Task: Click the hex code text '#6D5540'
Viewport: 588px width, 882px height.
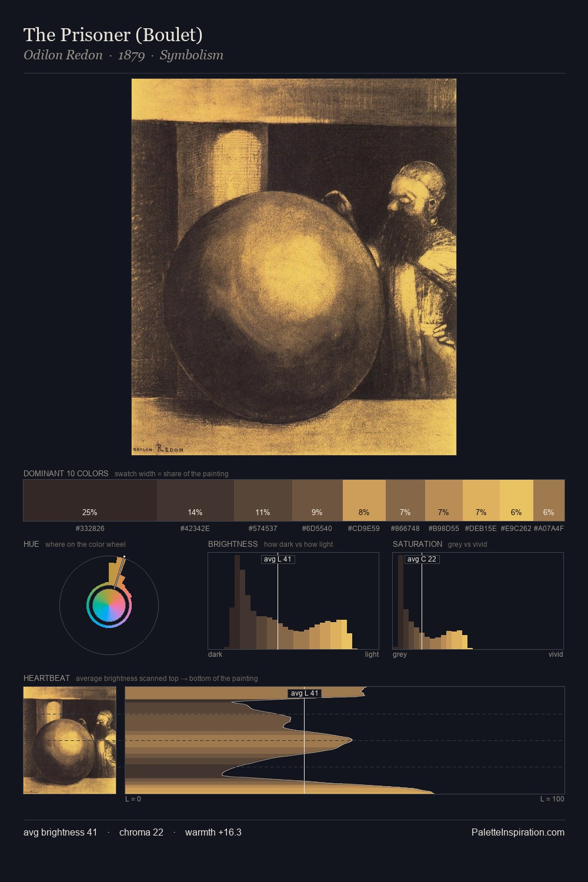Action: click(x=317, y=529)
